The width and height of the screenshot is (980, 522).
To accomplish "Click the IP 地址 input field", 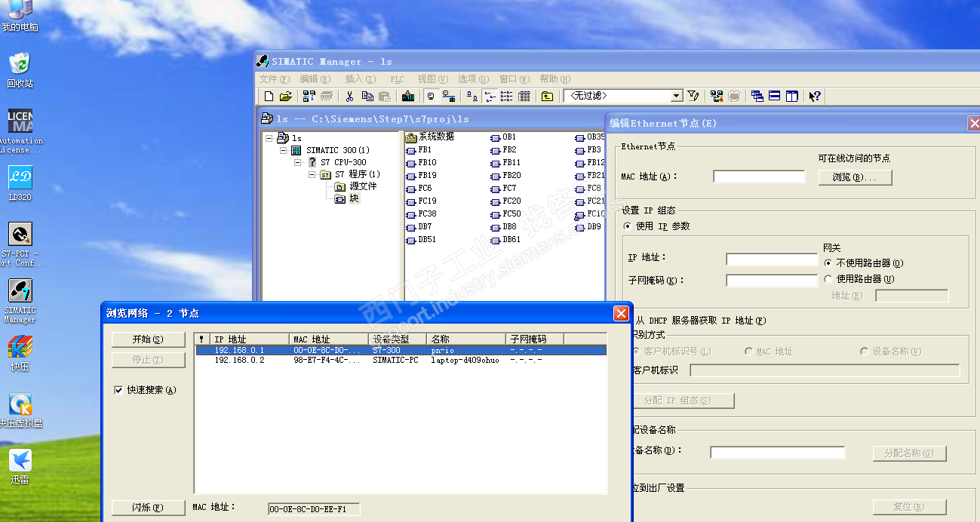I will [x=772, y=259].
